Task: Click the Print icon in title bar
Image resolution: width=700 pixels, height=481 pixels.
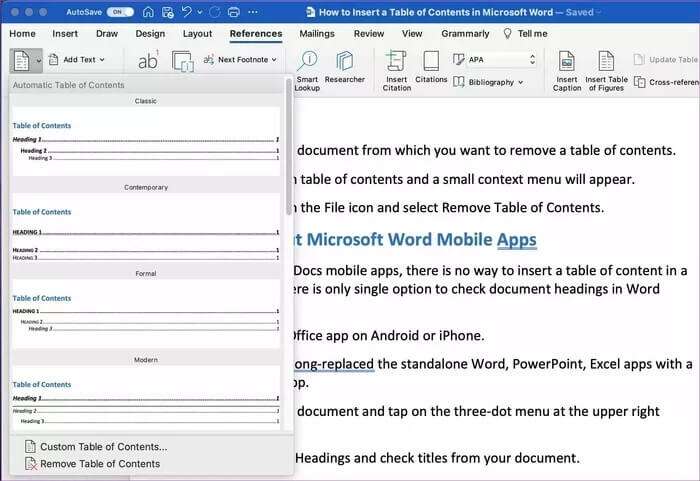Action: pos(233,12)
